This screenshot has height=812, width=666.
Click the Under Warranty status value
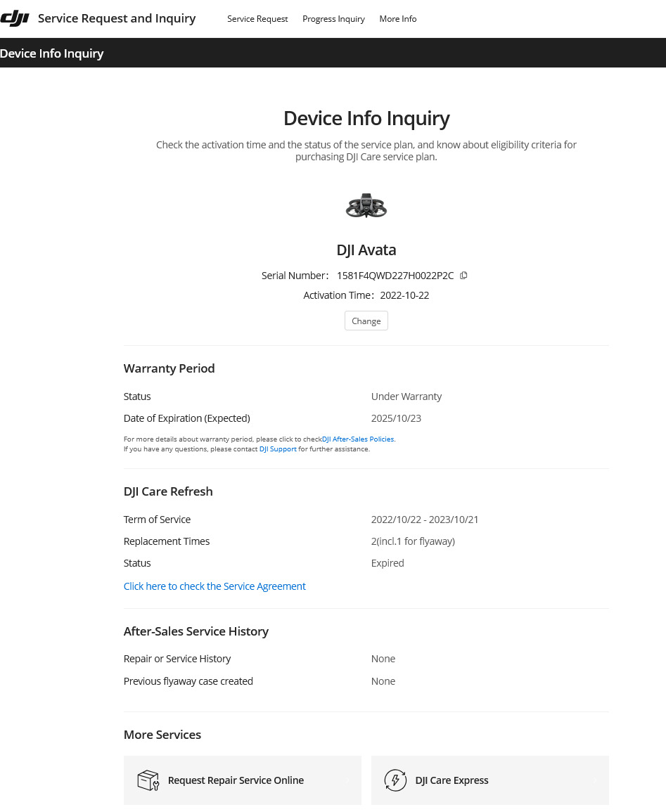click(x=406, y=397)
